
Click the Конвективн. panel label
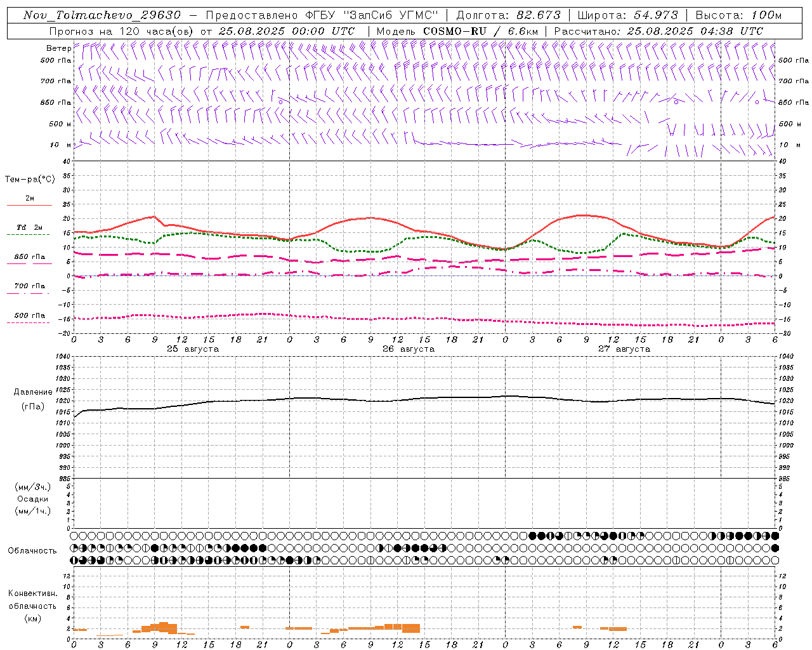pos(32,594)
